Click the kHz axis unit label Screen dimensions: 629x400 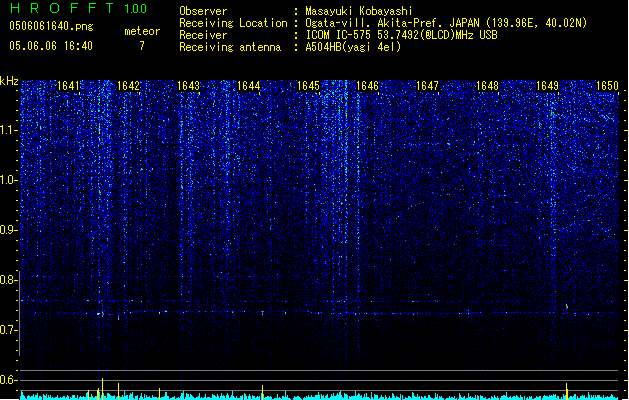click(9, 81)
